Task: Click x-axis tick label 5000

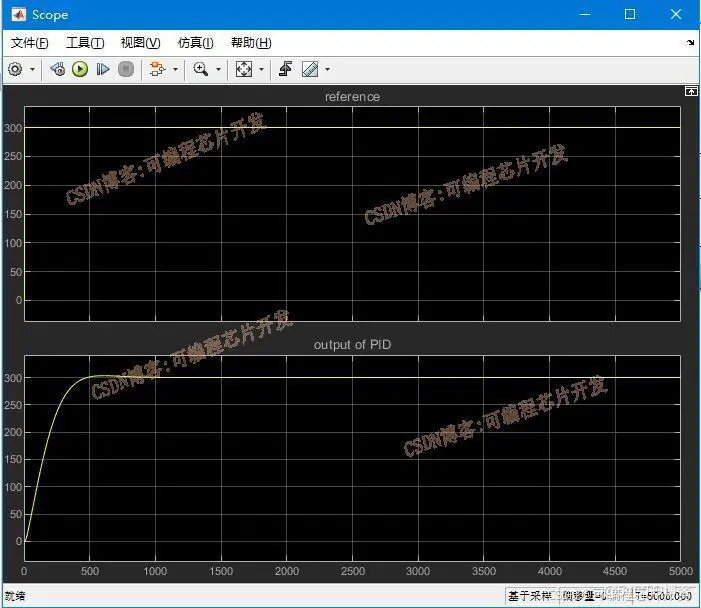Action: (x=680, y=571)
